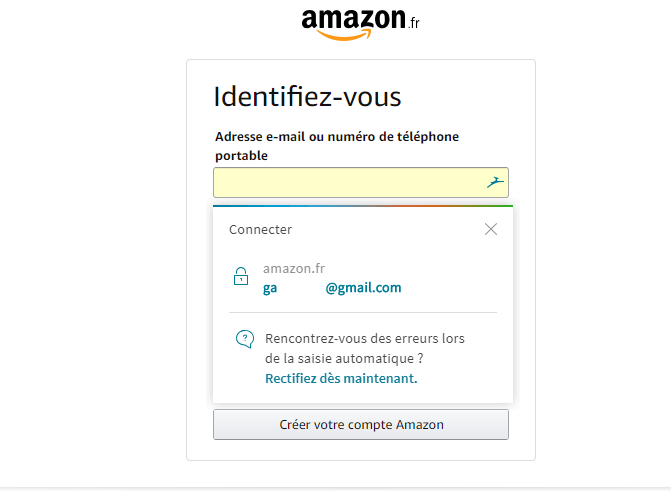The width and height of the screenshot is (671, 491).
Task: Select the saved @gmail.com login
Action: [x=332, y=278]
